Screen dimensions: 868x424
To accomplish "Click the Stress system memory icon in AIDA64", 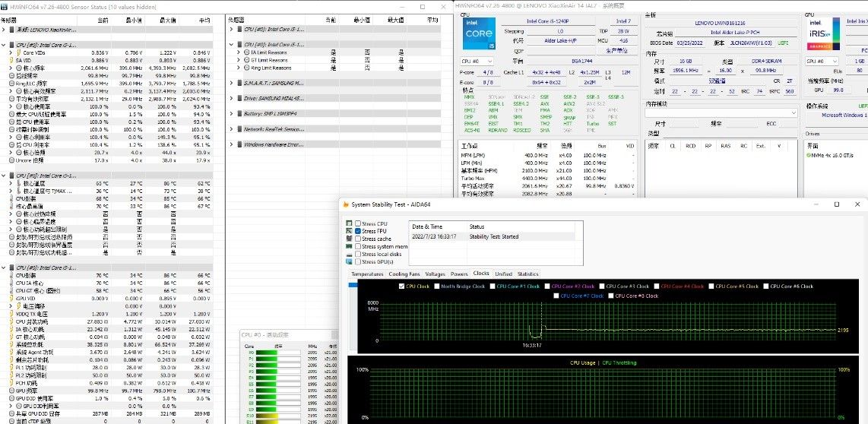I will tap(349, 246).
